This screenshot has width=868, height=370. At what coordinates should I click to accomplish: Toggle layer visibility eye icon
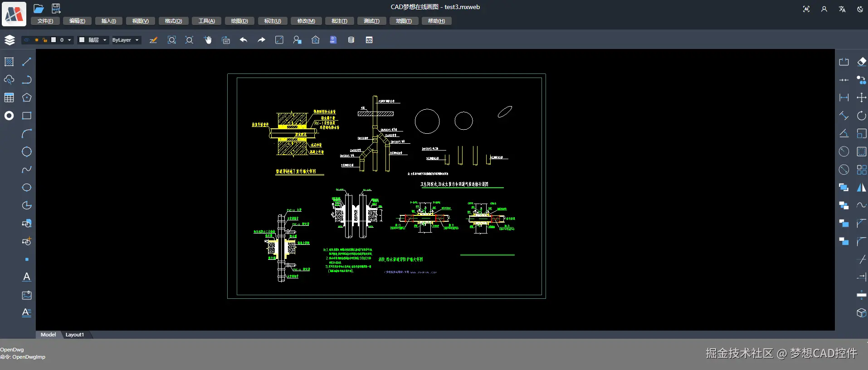pos(27,40)
